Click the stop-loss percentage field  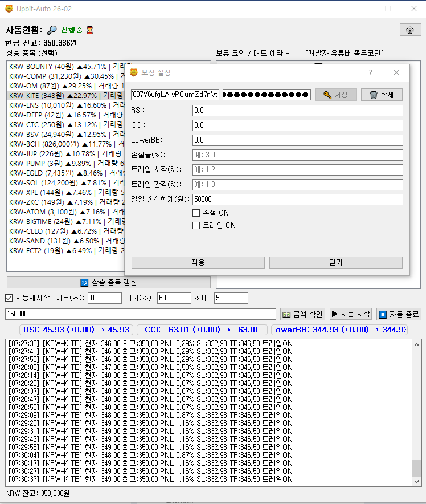point(297,155)
